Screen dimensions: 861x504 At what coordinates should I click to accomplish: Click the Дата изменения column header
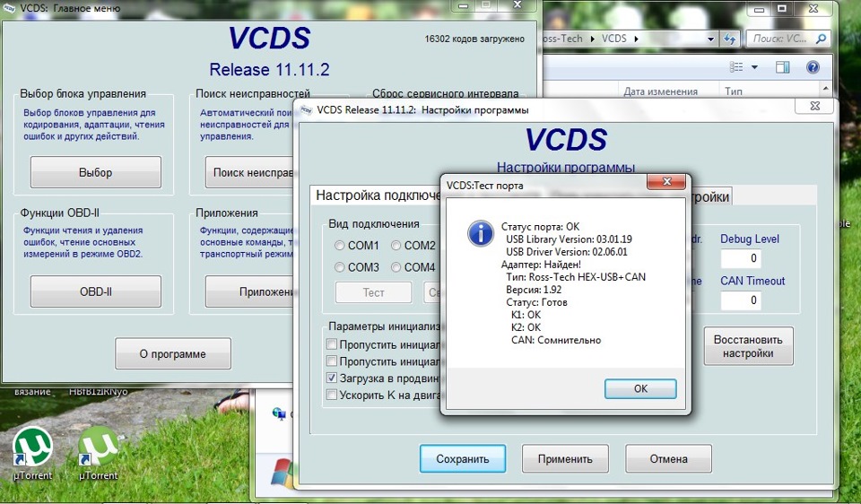(661, 91)
